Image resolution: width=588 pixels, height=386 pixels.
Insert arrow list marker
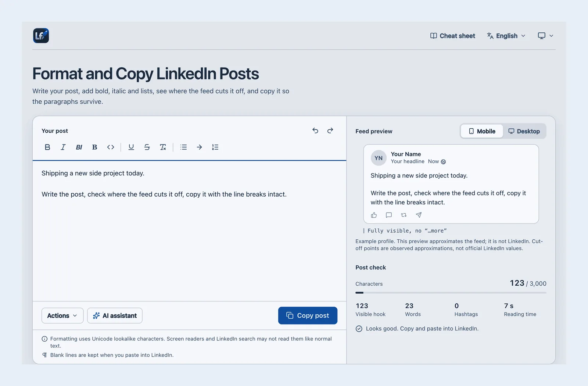click(x=199, y=147)
